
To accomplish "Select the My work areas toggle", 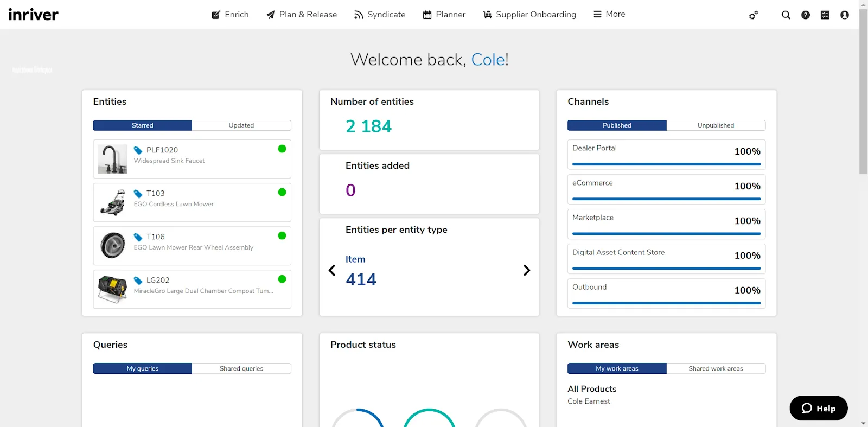I will 617,368.
